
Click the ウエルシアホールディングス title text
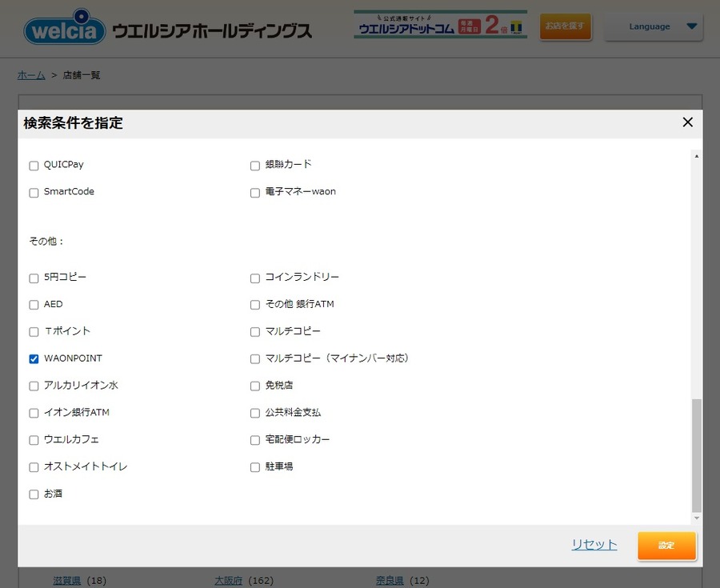(212, 30)
